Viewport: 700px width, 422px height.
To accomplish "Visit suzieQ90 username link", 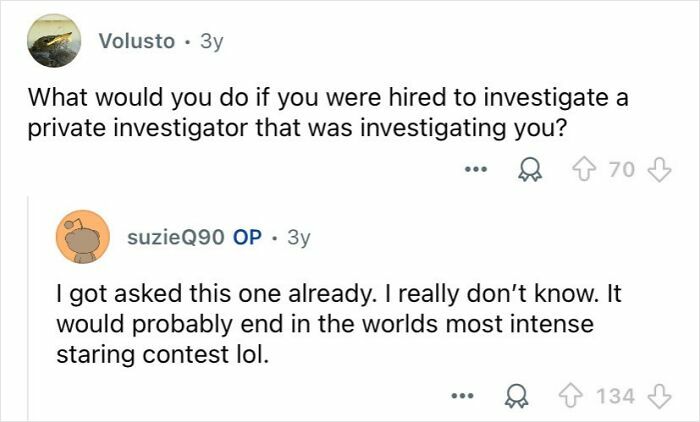I will 177,238.
